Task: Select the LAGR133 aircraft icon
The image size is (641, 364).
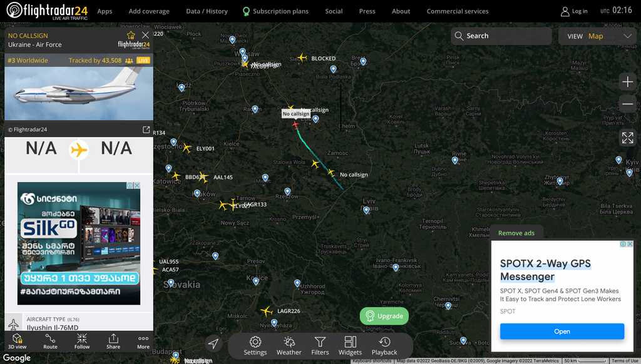Action: (x=233, y=204)
